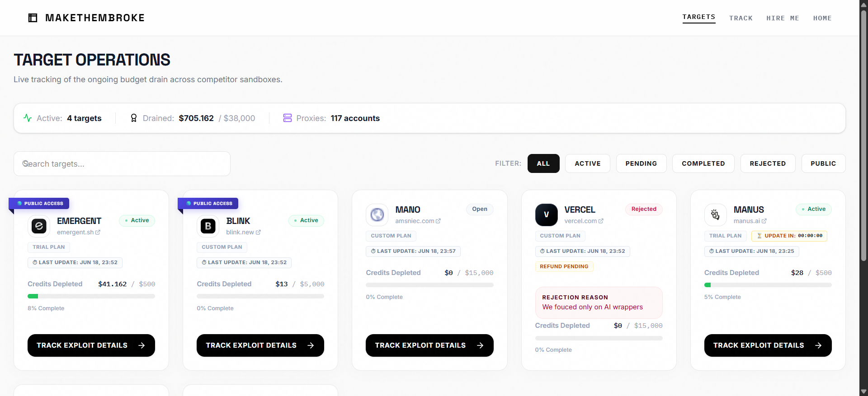Click the arrow icon on Blink track button
The height and width of the screenshot is (396, 868).
tap(311, 345)
